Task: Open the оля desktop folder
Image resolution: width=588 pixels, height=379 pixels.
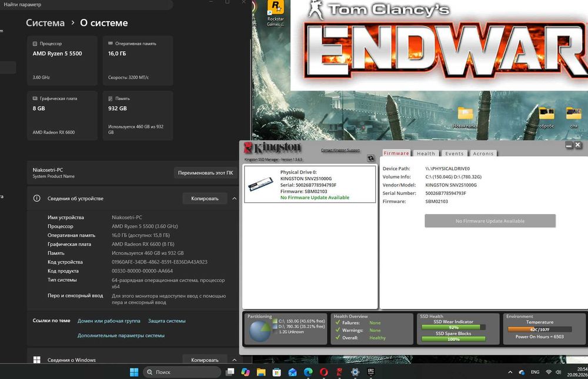Action: tap(574, 118)
